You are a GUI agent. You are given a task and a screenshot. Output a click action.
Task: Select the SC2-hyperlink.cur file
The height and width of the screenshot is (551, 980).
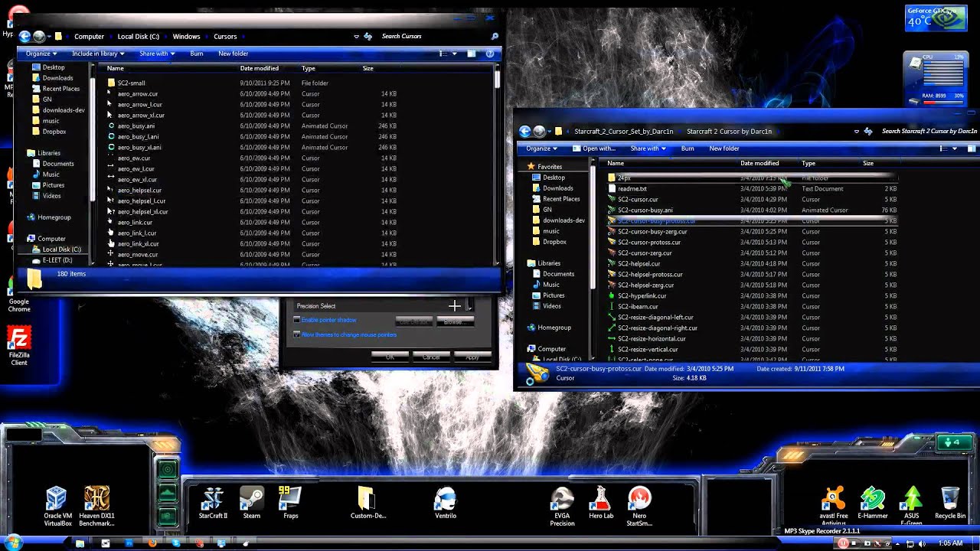(642, 295)
